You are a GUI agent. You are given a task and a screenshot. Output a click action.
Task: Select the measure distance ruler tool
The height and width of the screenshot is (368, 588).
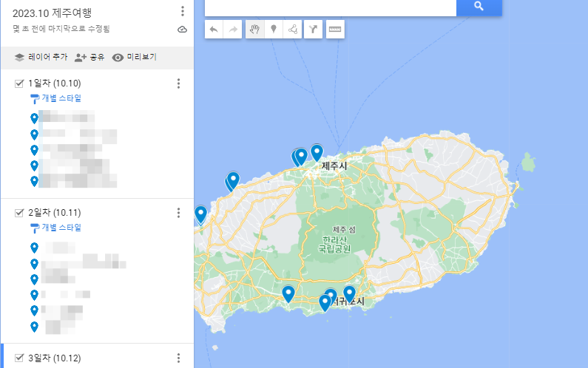(335, 30)
